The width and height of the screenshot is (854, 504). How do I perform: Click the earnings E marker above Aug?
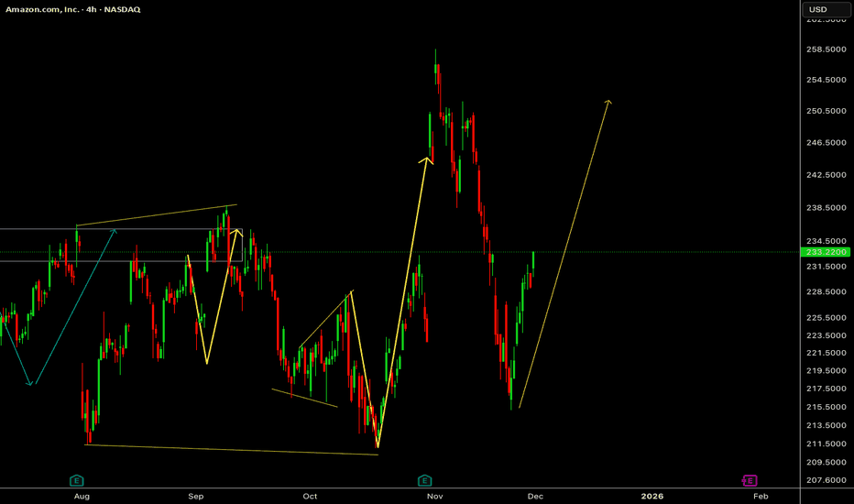click(x=78, y=480)
